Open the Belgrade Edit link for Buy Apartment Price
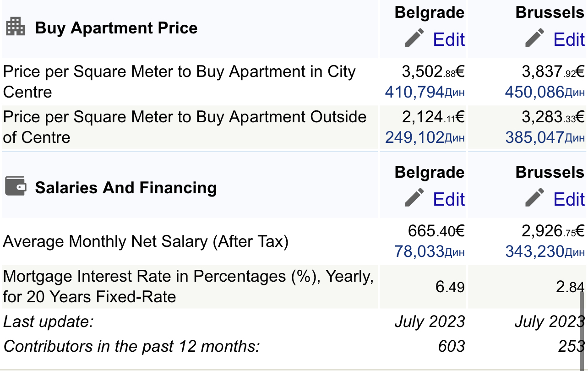588x371 pixels. 449,40
